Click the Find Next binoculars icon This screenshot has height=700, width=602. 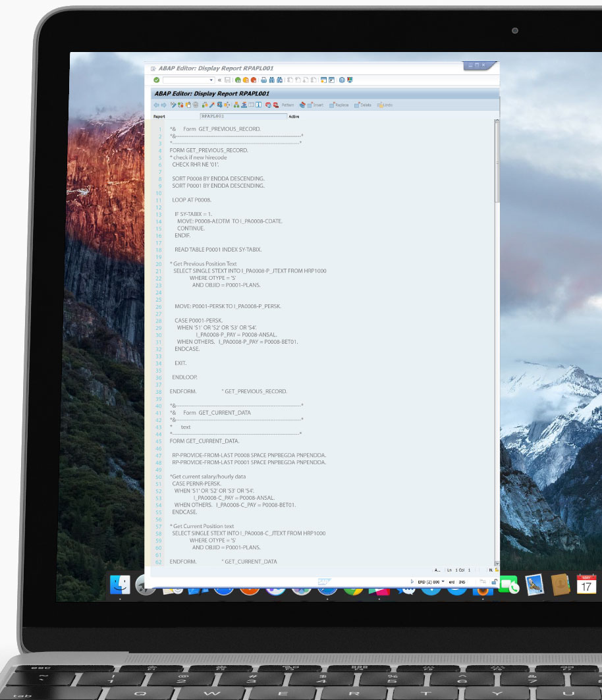click(279, 80)
